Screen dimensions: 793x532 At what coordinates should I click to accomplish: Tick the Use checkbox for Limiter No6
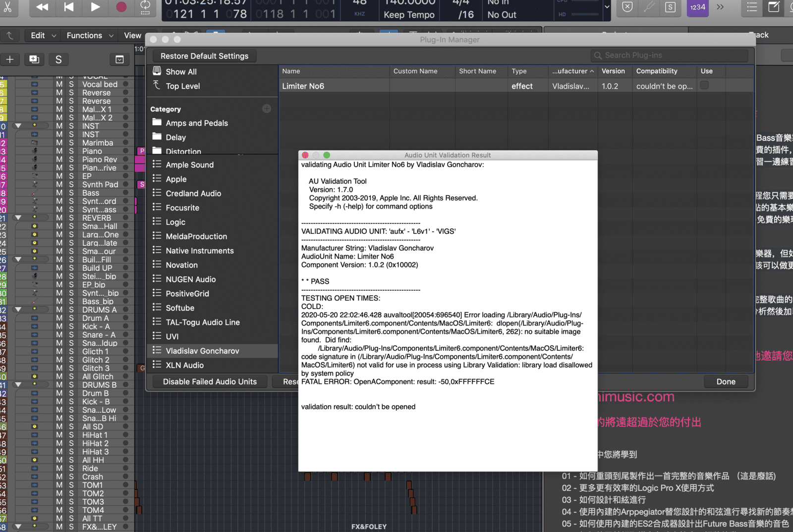click(x=704, y=85)
